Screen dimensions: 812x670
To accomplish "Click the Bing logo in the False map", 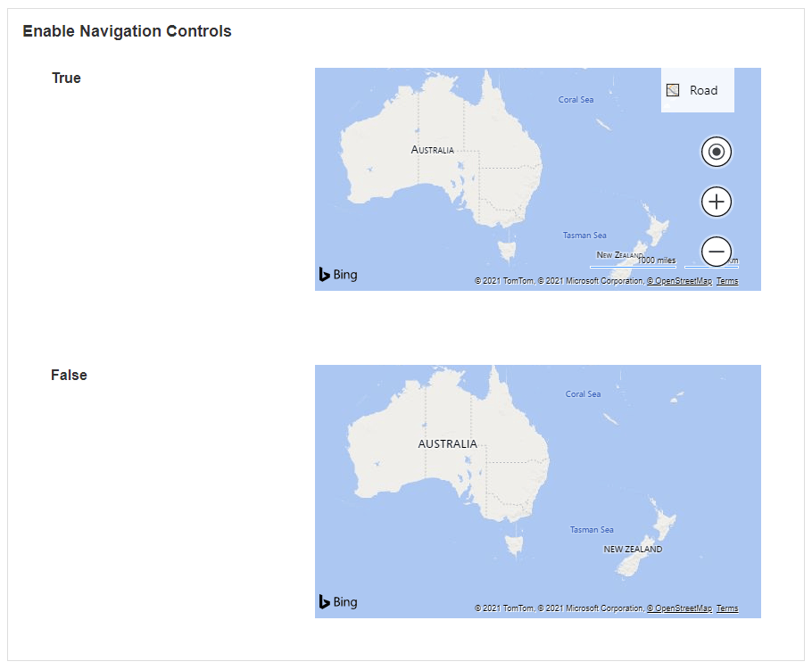I will pos(338,602).
